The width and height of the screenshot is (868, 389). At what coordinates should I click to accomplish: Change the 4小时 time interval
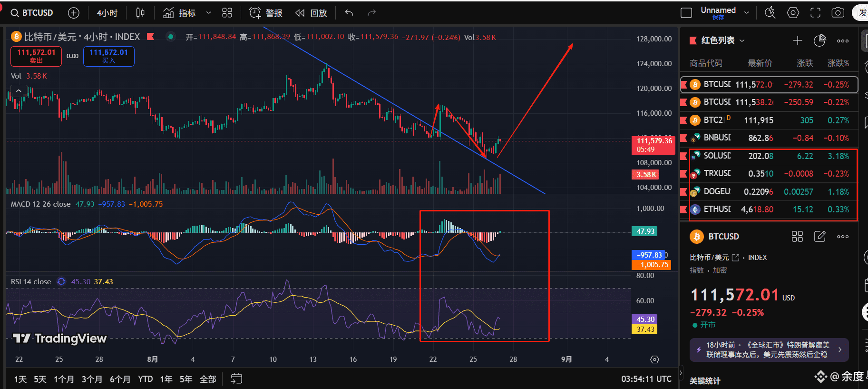(x=107, y=13)
